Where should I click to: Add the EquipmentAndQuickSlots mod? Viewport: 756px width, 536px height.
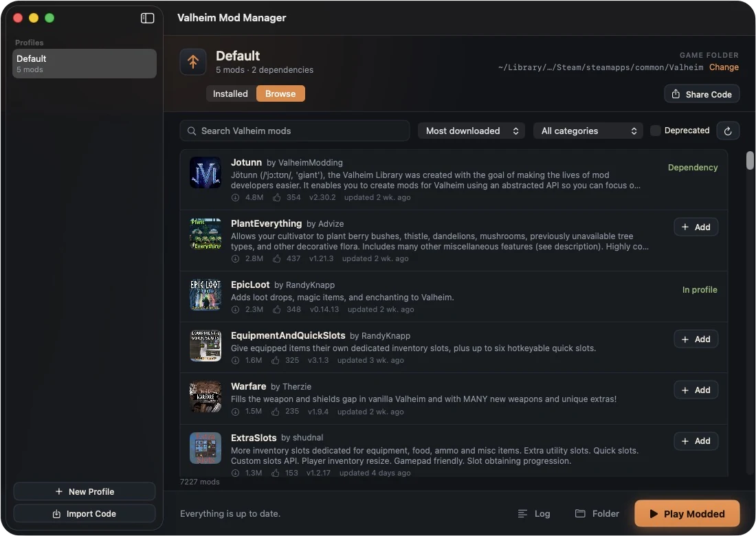(x=696, y=339)
